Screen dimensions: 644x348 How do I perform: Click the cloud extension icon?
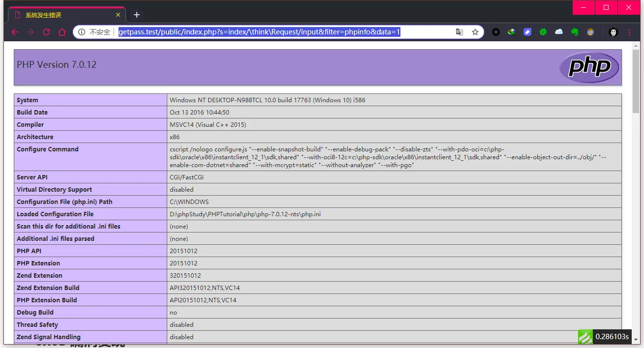coord(559,32)
